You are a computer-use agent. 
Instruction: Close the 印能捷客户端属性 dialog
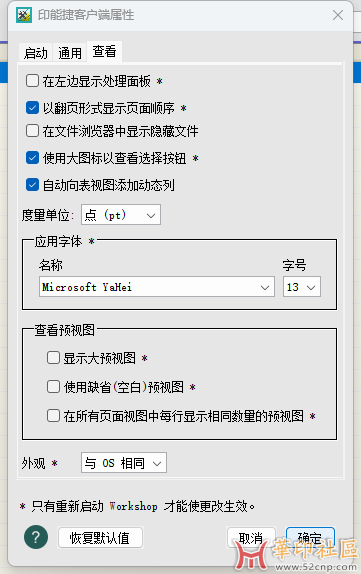pos(338,15)
